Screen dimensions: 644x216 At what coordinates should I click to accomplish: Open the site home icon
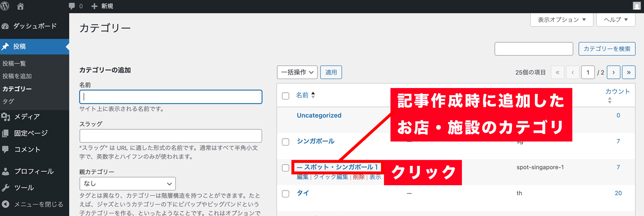tap(20, 6)
